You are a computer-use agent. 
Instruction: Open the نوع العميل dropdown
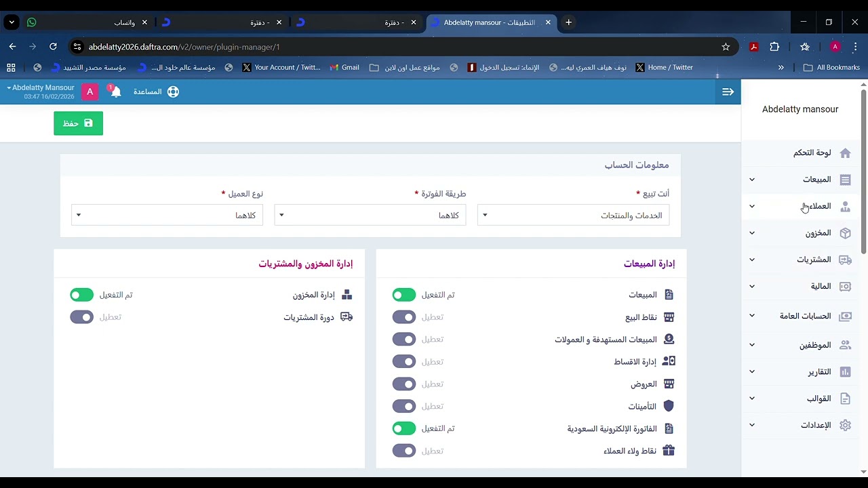click(x=167, y=216)
